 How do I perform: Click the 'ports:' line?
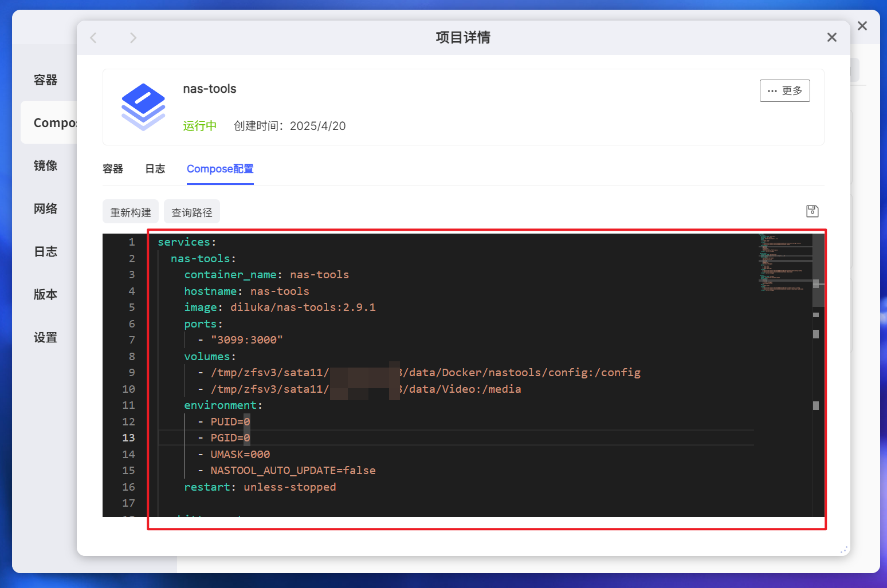coord(203,323)
